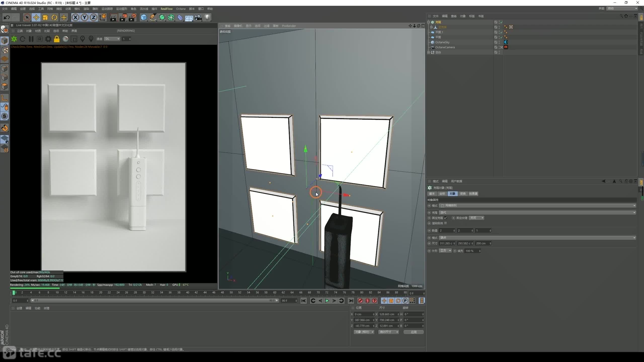Click the pick focus icon
Viewport: 644px width, 362px height.
tap(83, 39)
